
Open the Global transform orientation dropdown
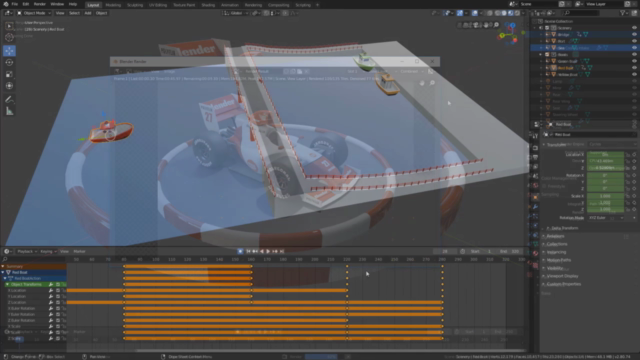click(235, 13)
